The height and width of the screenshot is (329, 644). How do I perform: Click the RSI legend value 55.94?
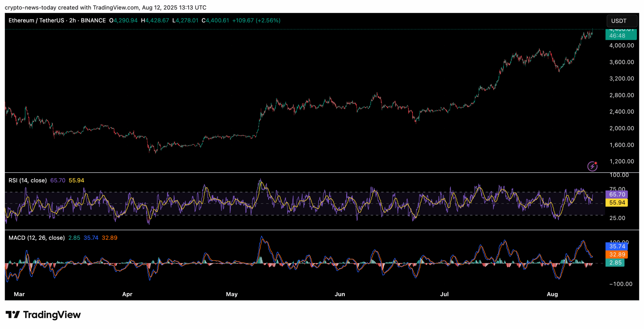[76, 180]
